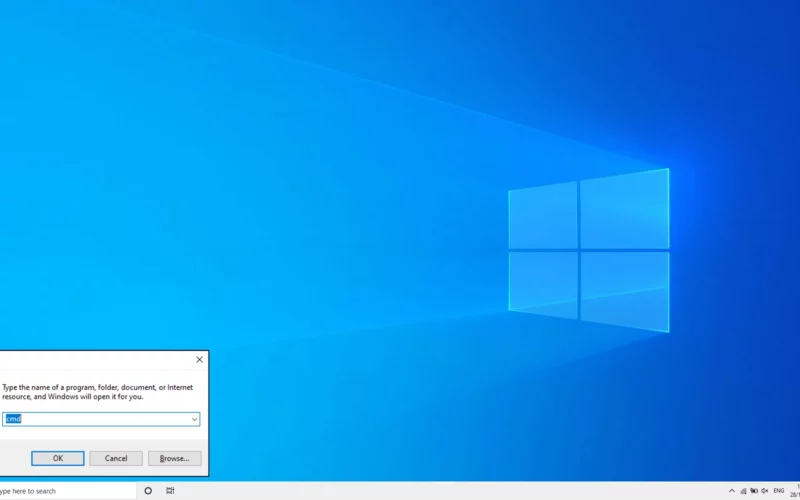
Task: Switch input language ENG indicator
Action: [779, 491]
